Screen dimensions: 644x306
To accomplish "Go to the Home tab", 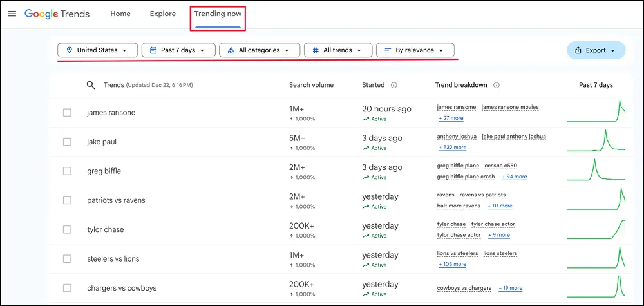I will [x=120, y=14].
